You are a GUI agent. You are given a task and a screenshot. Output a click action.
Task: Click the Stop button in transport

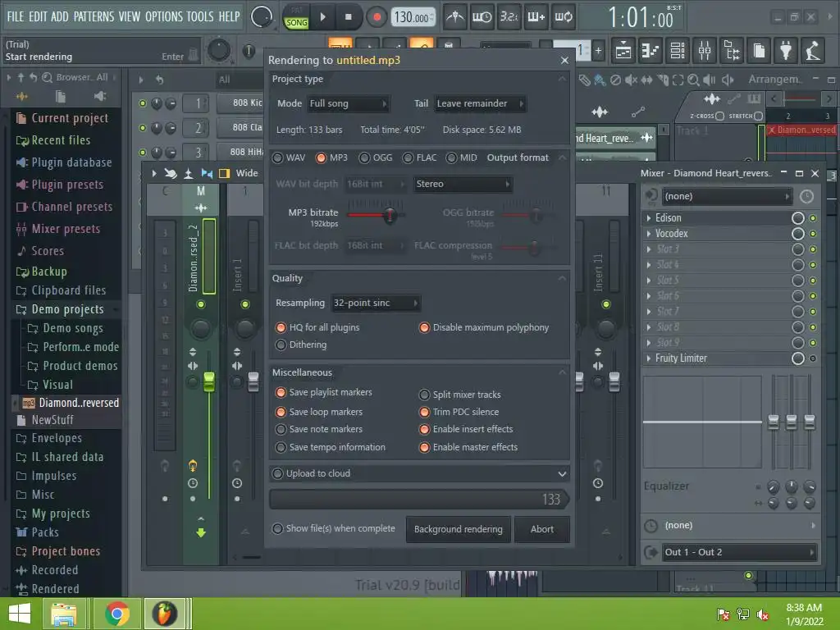coord(348,17)
